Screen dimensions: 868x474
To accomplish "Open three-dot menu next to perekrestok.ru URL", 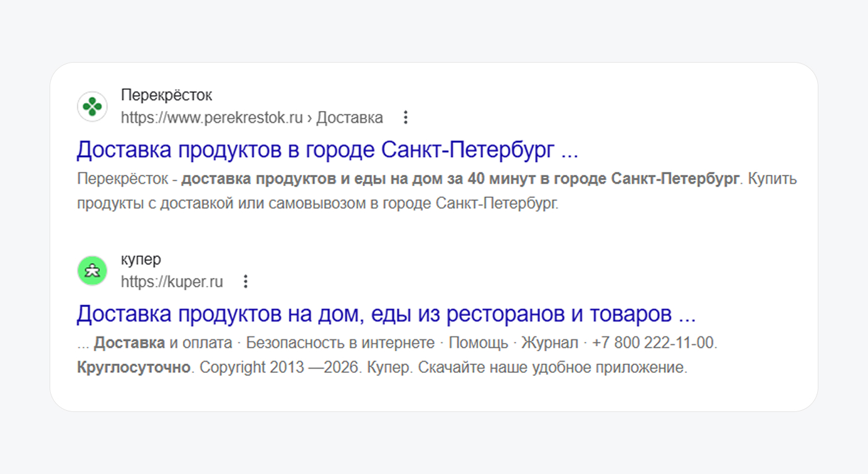I will point(405,117).
